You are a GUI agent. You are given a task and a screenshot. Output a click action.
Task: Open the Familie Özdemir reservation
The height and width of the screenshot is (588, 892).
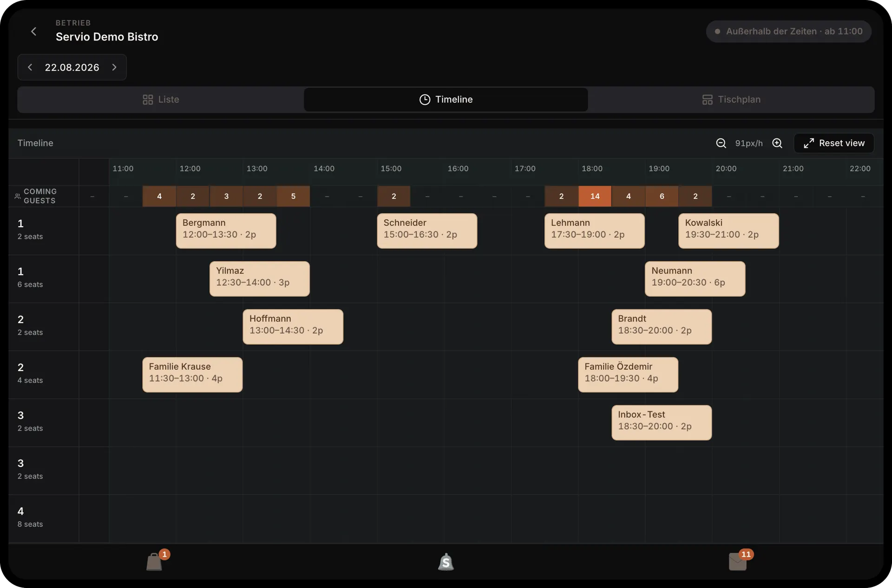point(628,374)
